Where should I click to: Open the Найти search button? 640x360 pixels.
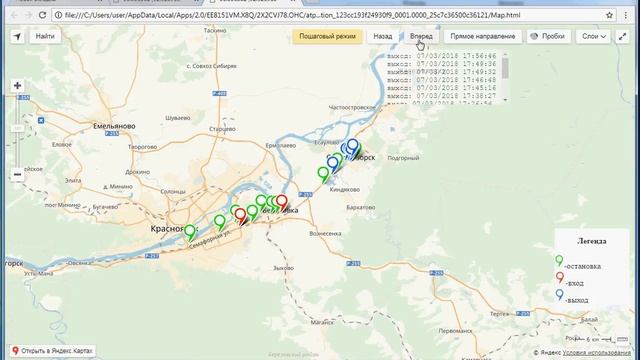[45, 36]
